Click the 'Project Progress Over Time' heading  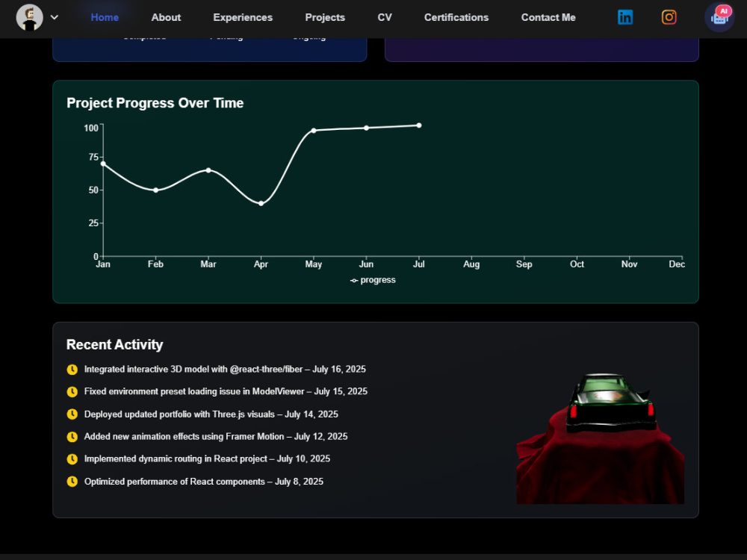[x=155, y=103]
